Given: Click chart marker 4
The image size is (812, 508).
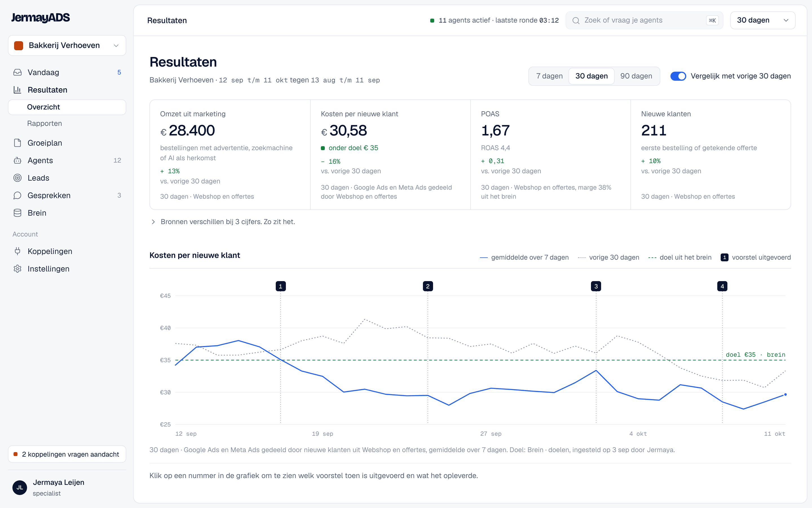Looking at the screenshot, I should [x=722, y=286].
